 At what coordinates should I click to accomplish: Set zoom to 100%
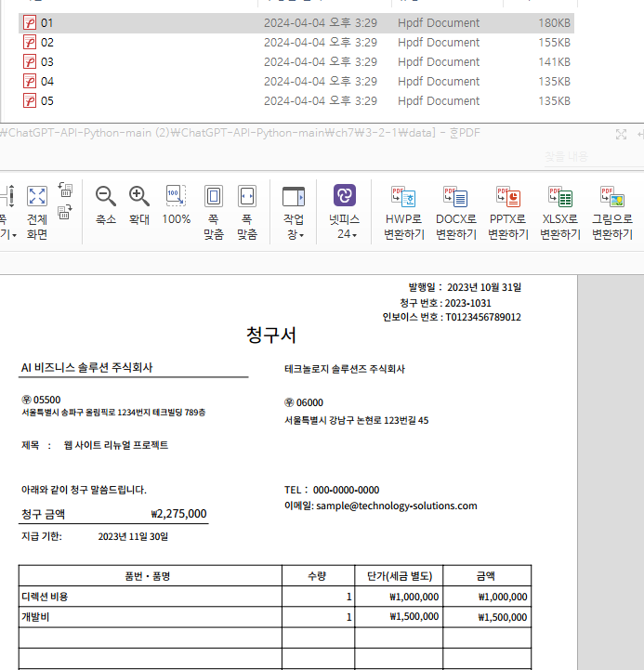pyautogui.click(x=176, y=205)
